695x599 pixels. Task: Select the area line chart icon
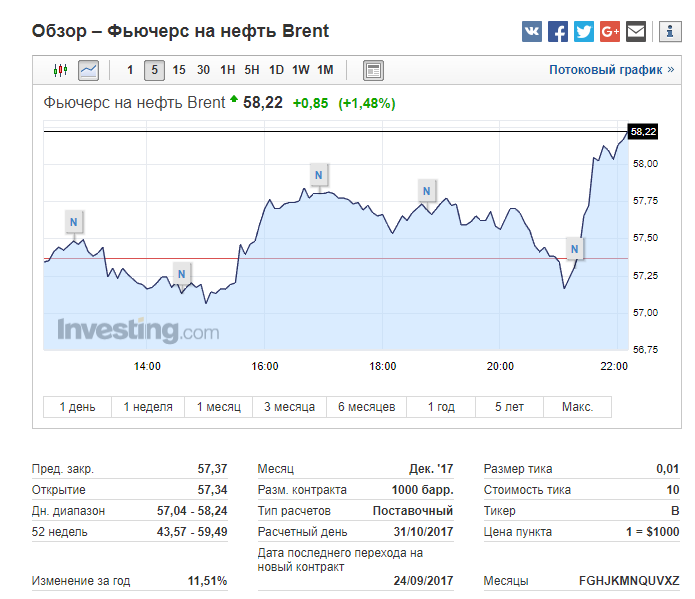(89, 70)
